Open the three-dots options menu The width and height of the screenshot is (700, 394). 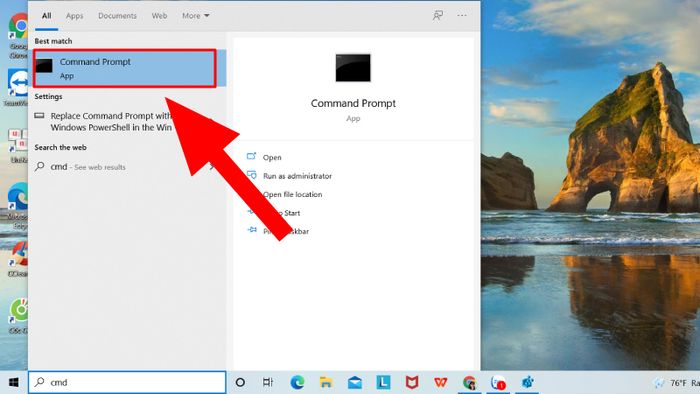click(462, 16)
